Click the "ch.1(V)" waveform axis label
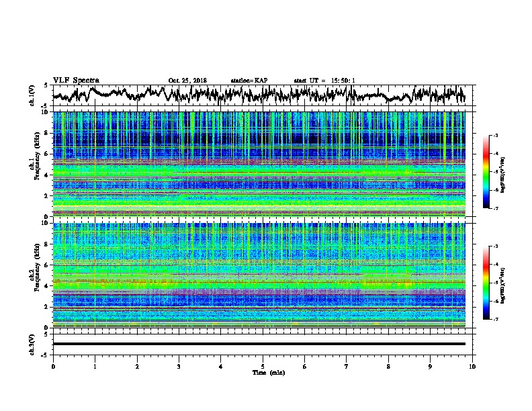Image resolution: width=532 pixels, height=411 pixels. 32,95
